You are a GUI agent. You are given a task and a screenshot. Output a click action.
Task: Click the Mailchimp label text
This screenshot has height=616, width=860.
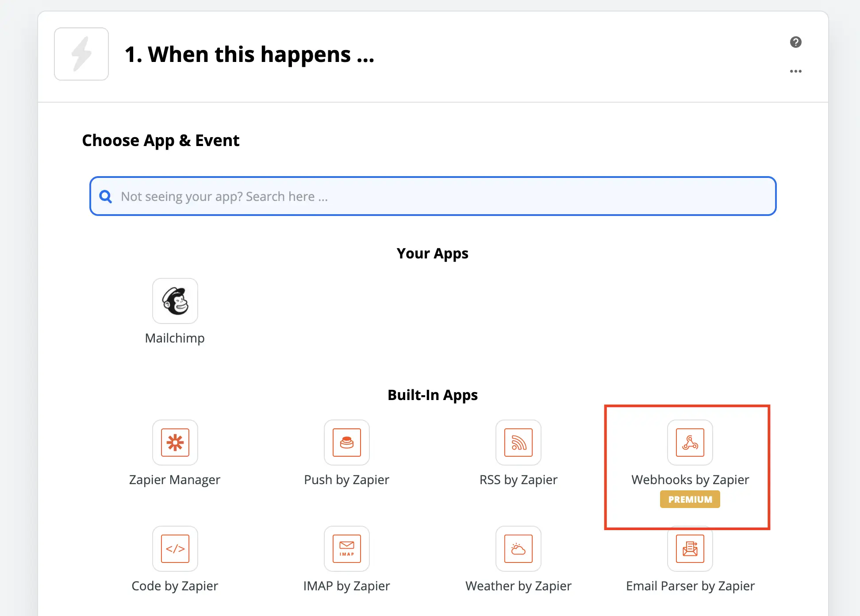175,338
